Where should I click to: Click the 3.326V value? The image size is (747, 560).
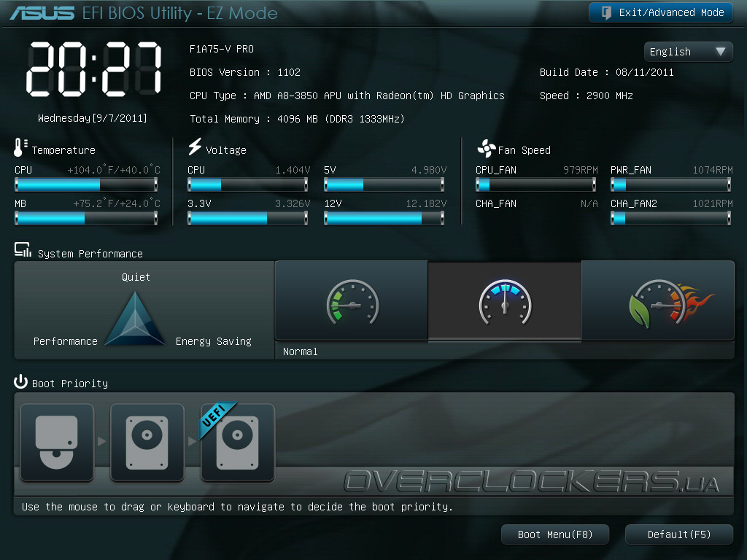click(x=293, y=204)
